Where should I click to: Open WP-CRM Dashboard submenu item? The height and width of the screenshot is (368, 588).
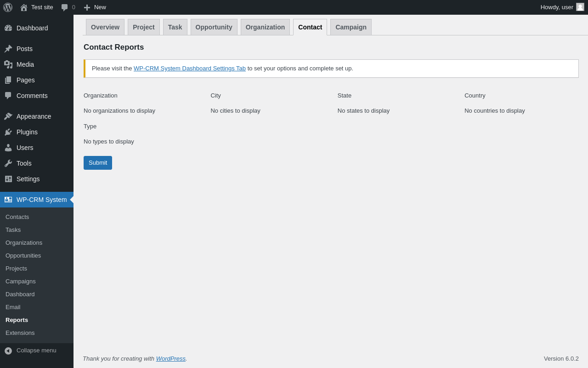click(37, 294)
